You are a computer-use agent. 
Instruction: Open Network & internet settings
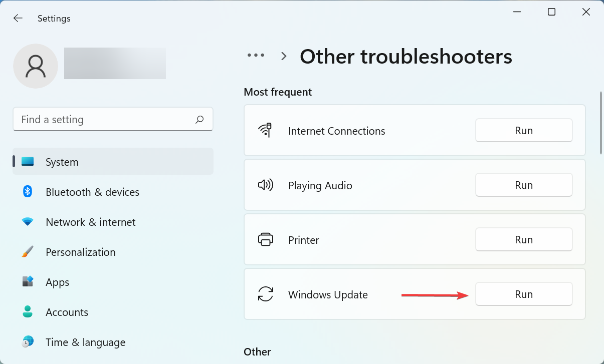pyautogui.click(x=90, y=222)
